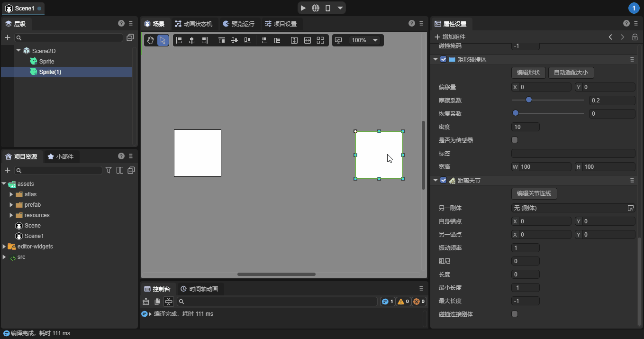
Task: Activate the Transform select tool
Action: tap(163, 40)
